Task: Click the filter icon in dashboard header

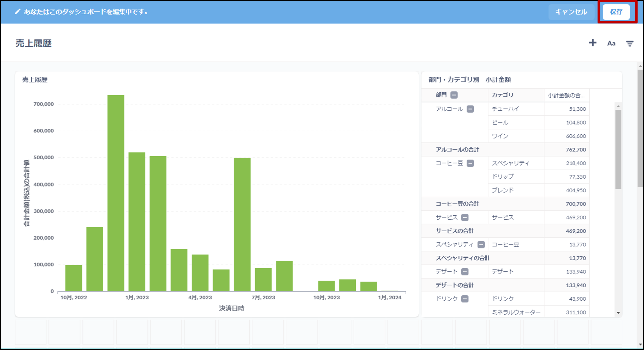Action: (x=629, y=43)
